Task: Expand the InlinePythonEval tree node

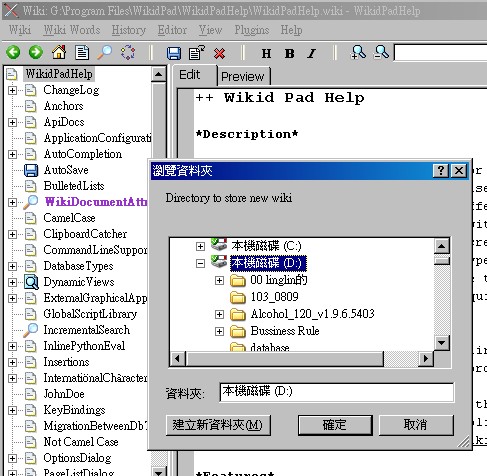Action: pos(12,346)
